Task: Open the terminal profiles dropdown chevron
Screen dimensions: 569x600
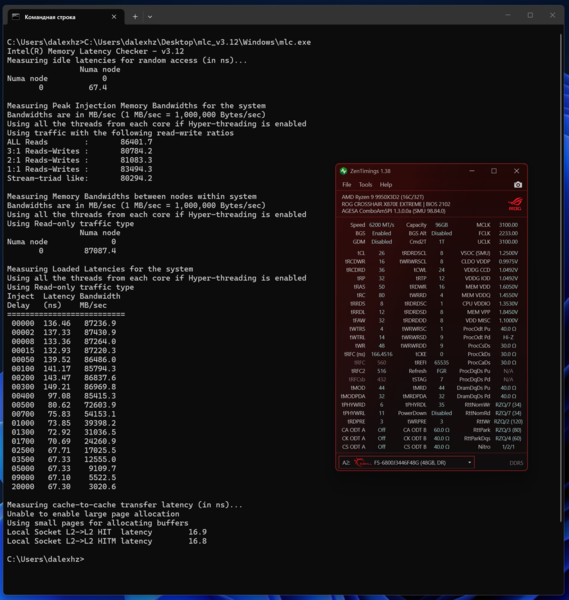Action: (150, 17)
